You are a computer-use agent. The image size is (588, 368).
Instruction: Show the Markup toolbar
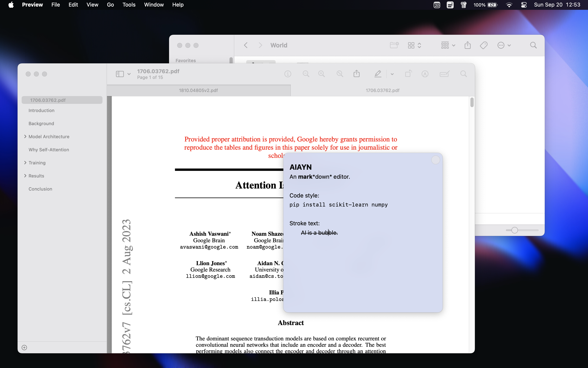tap(425, 74)
